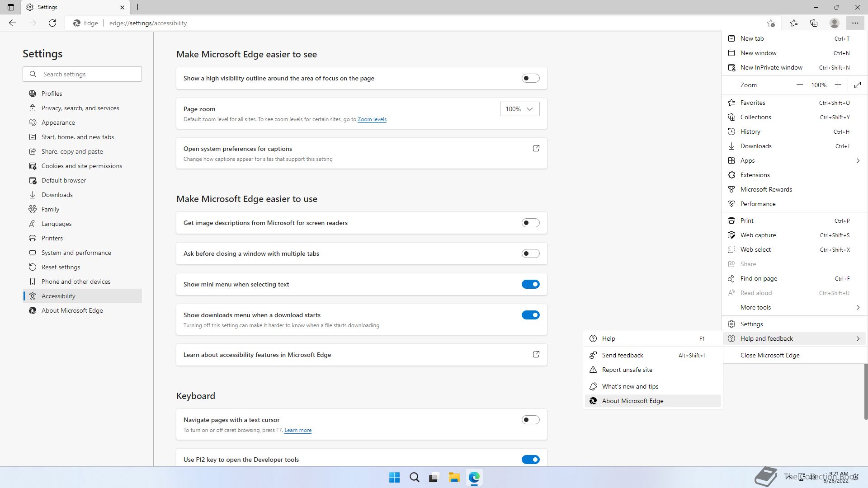Turn off Show mini menu when selecting text
This screenshot has width=868, height=488.
[530, 284]
